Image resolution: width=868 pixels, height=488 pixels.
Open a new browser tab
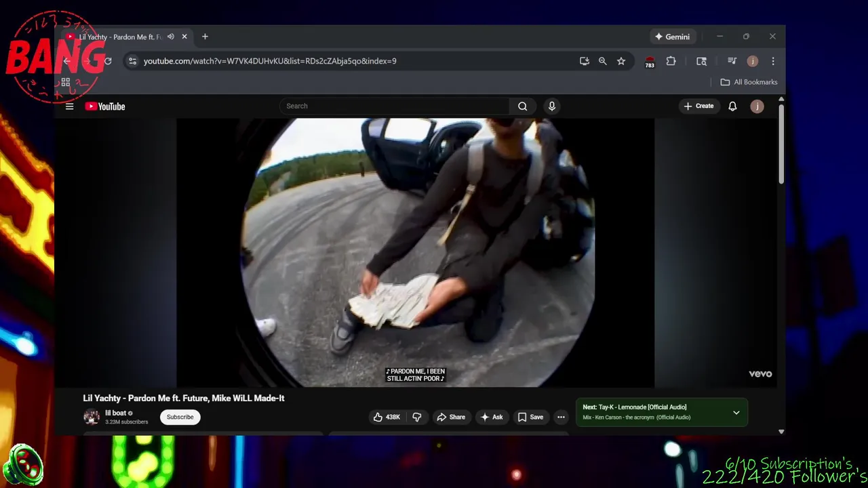(x=205, y=37)
